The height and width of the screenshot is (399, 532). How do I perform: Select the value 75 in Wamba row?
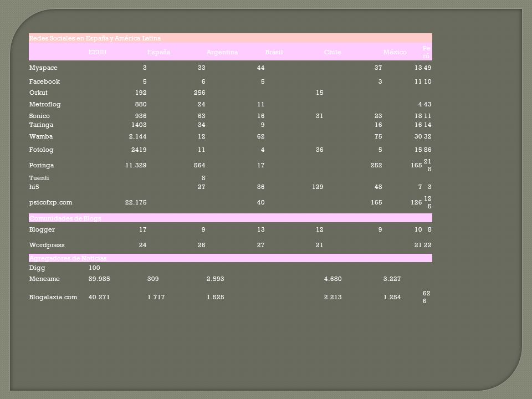tap(378, 136)
